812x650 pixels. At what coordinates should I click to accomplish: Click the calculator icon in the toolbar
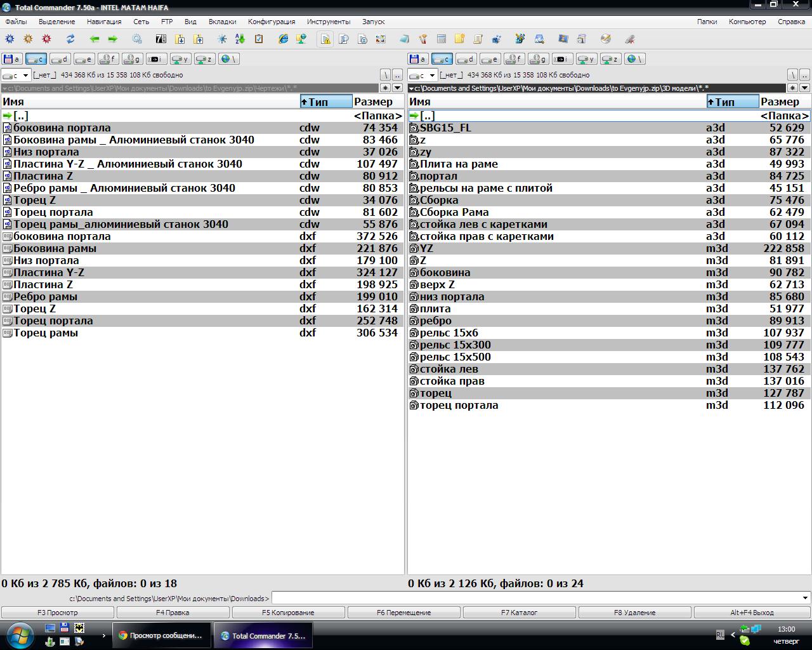tap(442, 39)
